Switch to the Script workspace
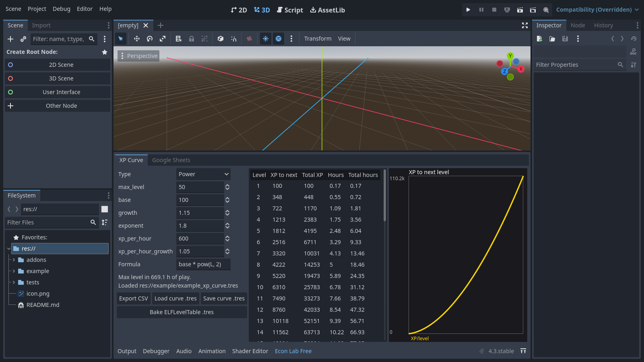 point(290,10)
